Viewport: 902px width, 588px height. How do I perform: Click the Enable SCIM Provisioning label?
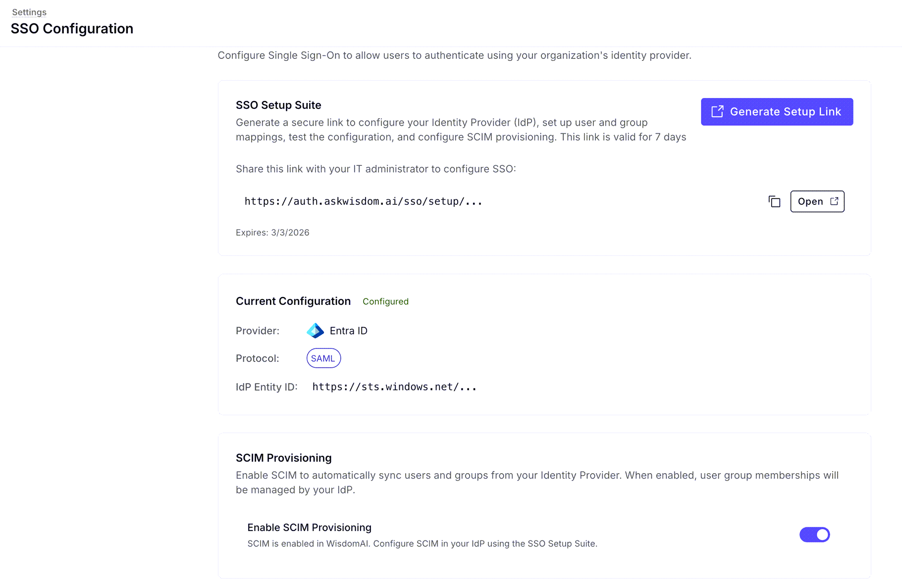[x=310, y=527]
